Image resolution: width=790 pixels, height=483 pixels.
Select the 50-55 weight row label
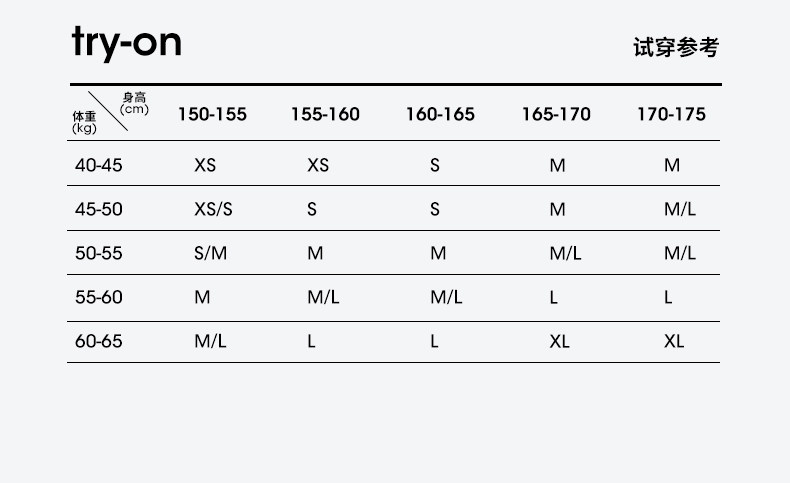[98, 253]
